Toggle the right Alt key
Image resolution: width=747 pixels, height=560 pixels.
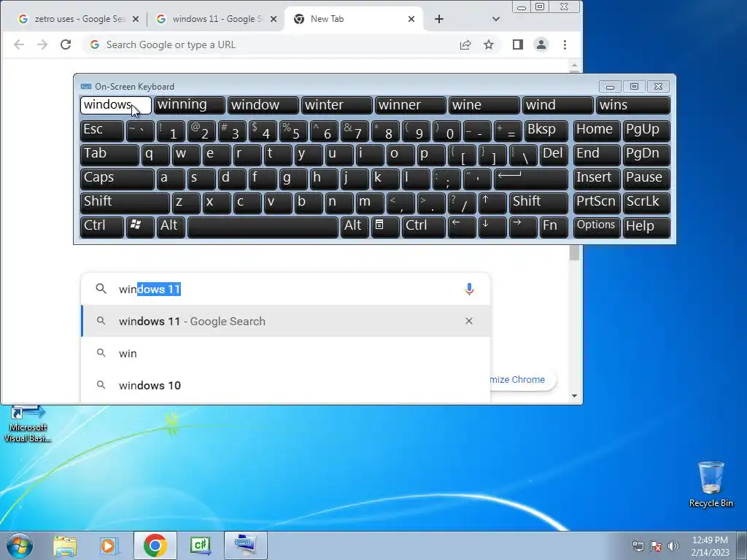(x=355, y=226)
